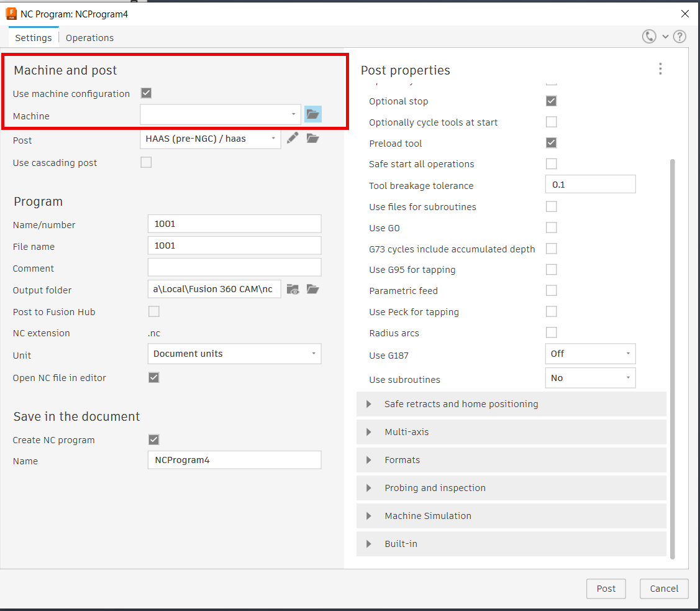This screenshot has height=611, width=700.
Task: Click the phone support icon
Action: pyautogui.click(x=649, y=37)
